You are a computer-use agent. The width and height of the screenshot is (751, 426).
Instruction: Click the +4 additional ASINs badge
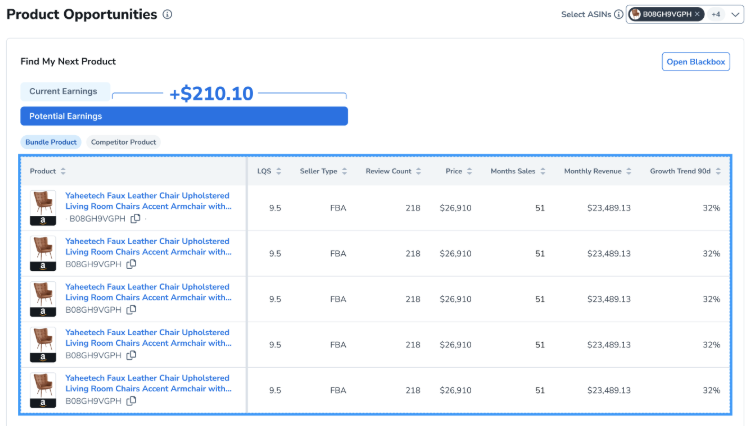click(x=716, y=15)
